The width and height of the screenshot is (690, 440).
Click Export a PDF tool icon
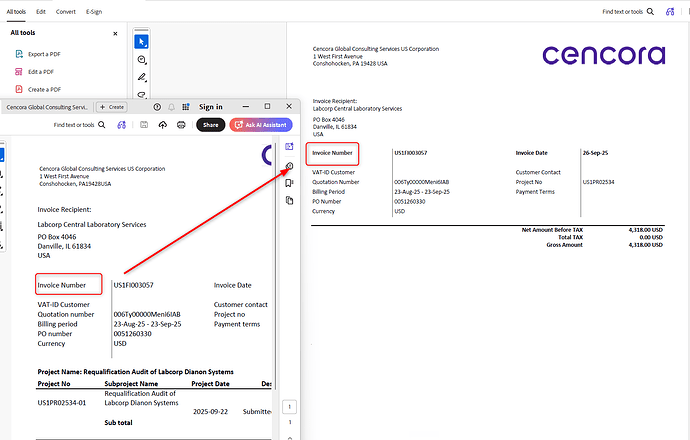pyautogui.click(x=19, y=54)
